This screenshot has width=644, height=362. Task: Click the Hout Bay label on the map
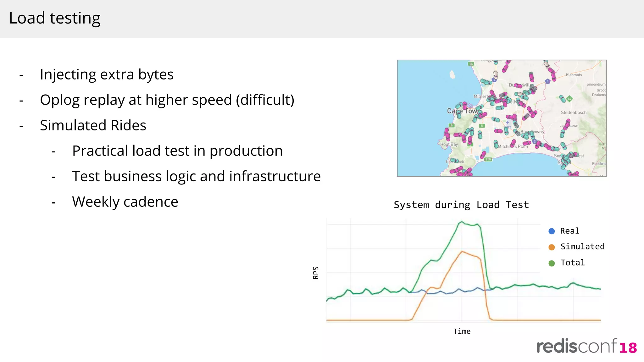pos(449,145)
